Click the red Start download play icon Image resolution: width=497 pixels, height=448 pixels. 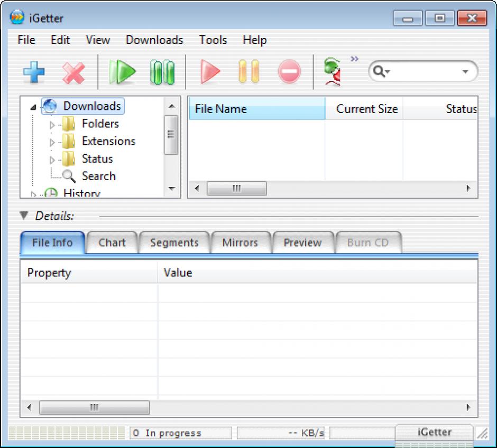click(210, 72)
